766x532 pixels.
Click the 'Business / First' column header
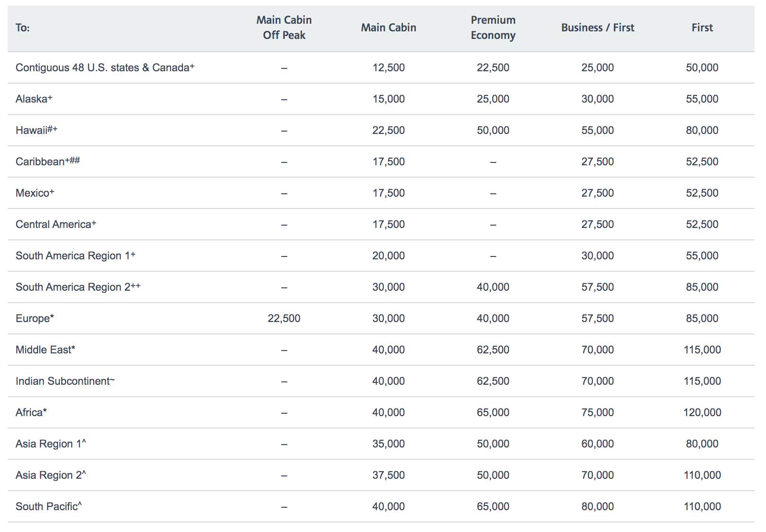pyautogui.click(x=597, y=28)
